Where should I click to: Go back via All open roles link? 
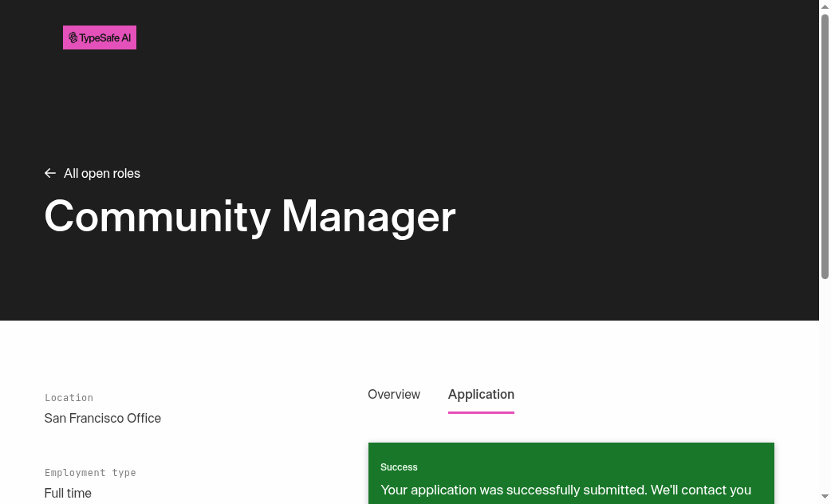point(93,173)
